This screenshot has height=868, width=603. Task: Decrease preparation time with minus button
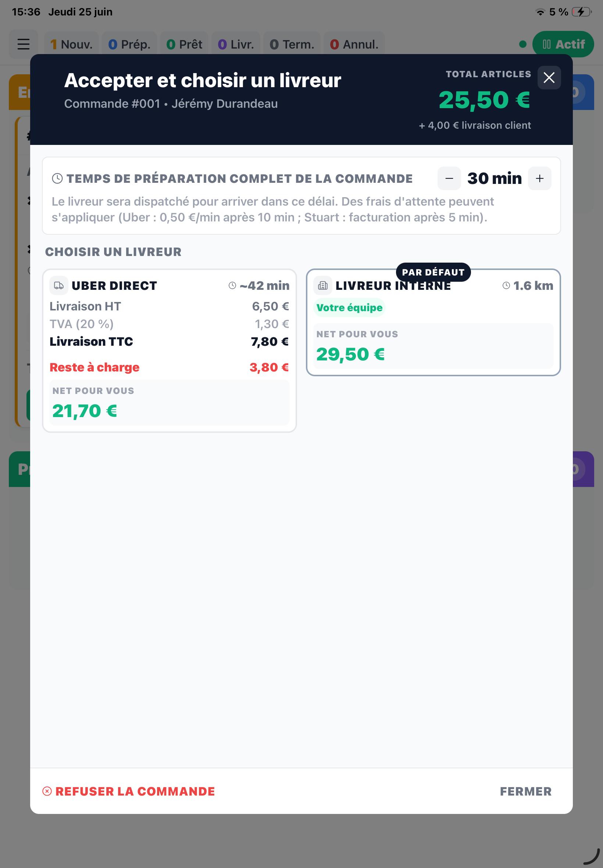coord(449,178)
